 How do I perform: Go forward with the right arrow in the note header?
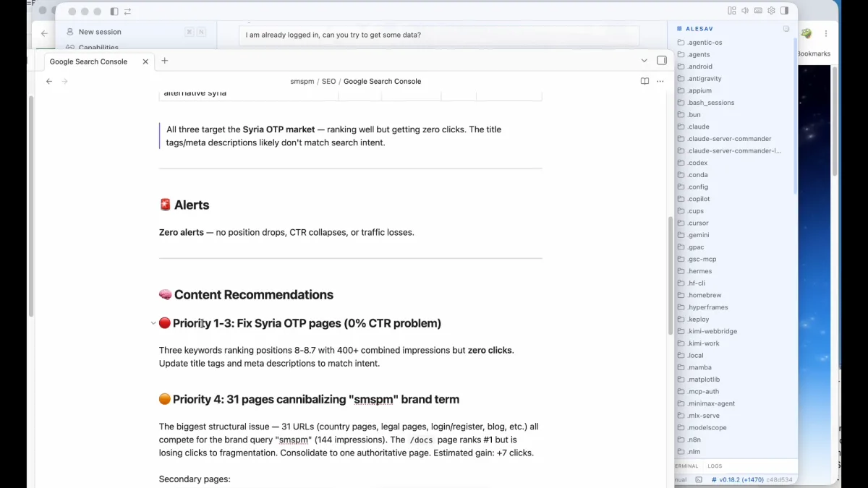click(x=64, y=82)
